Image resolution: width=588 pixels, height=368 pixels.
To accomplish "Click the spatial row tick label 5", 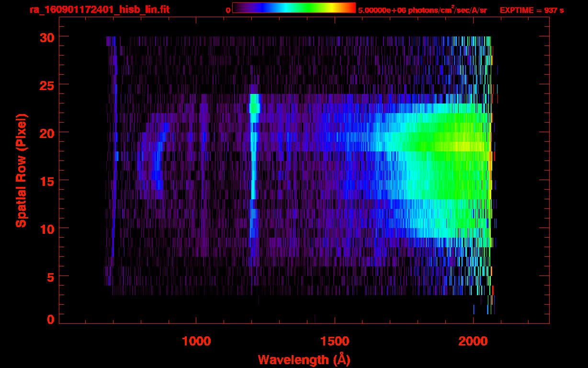I will [x=51, y=276].
